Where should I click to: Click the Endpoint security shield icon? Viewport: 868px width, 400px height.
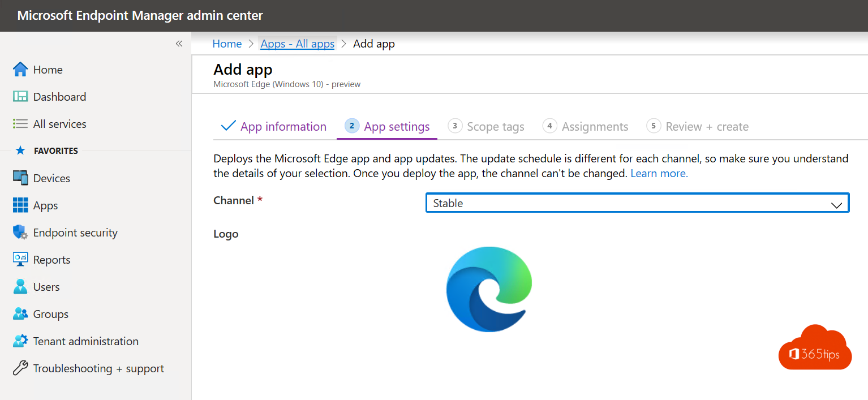pyautogui.click(x=20, y=233)
